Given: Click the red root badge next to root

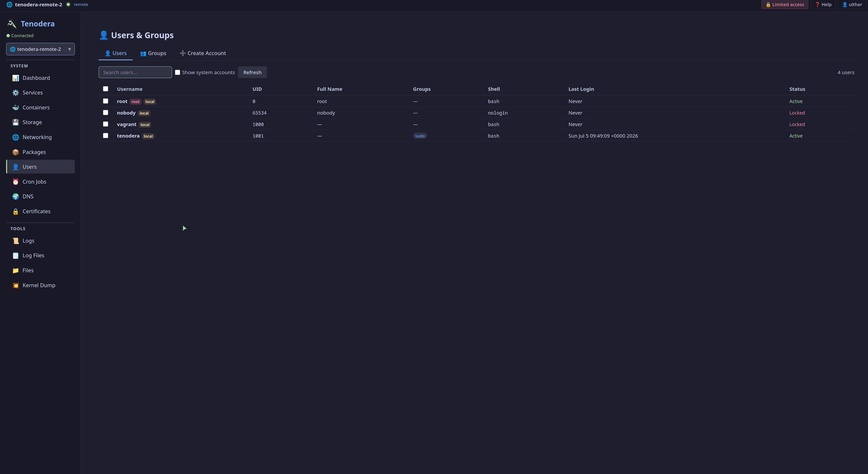Looking at the screenshot, I should (x=136, y=101).
